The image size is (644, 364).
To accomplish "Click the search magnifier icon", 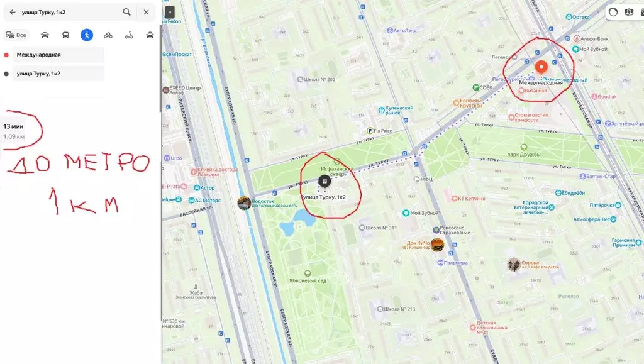I will coord(126,13).
